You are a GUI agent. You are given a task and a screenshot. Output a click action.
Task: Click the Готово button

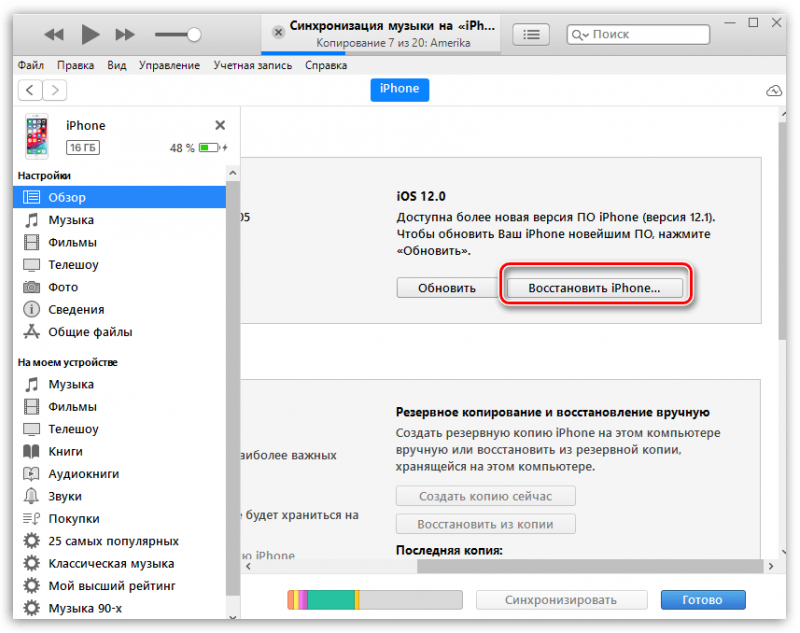703,600
